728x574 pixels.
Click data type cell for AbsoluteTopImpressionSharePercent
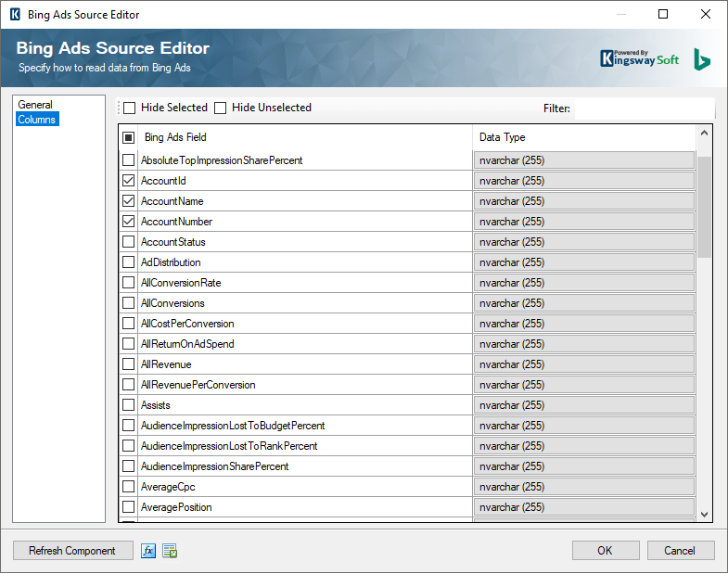[x=584, y=160]
